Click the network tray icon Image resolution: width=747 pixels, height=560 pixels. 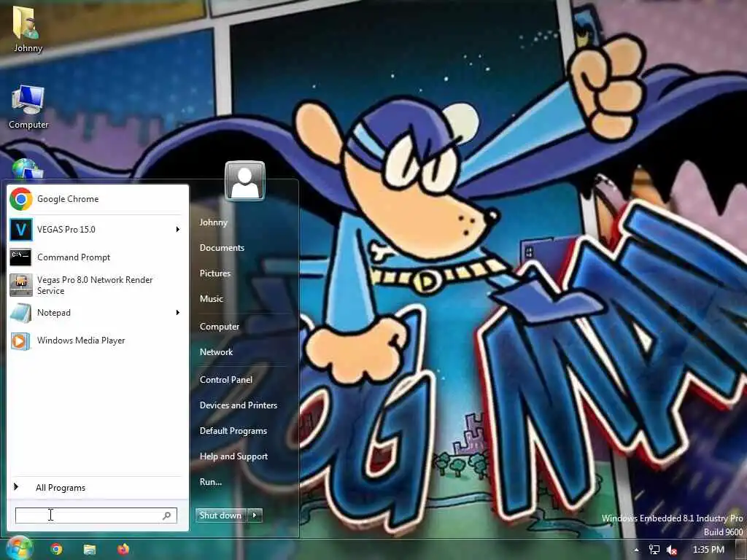click(654, 550)
